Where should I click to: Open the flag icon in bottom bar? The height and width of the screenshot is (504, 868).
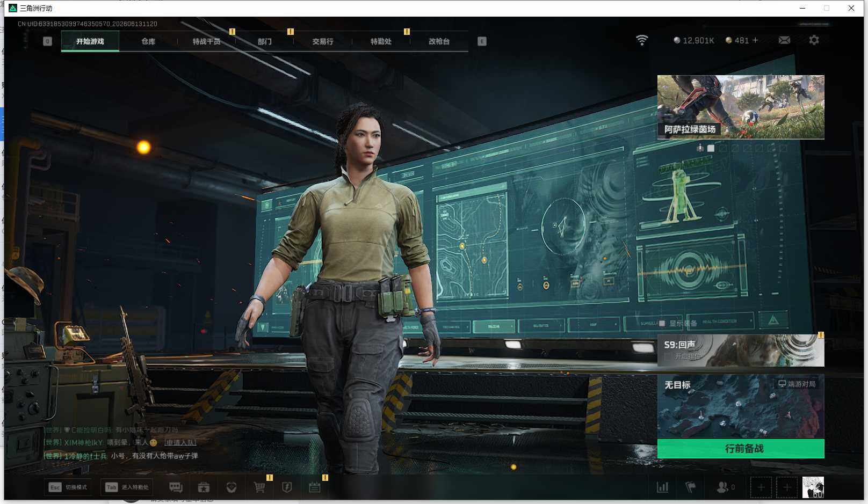691,487
